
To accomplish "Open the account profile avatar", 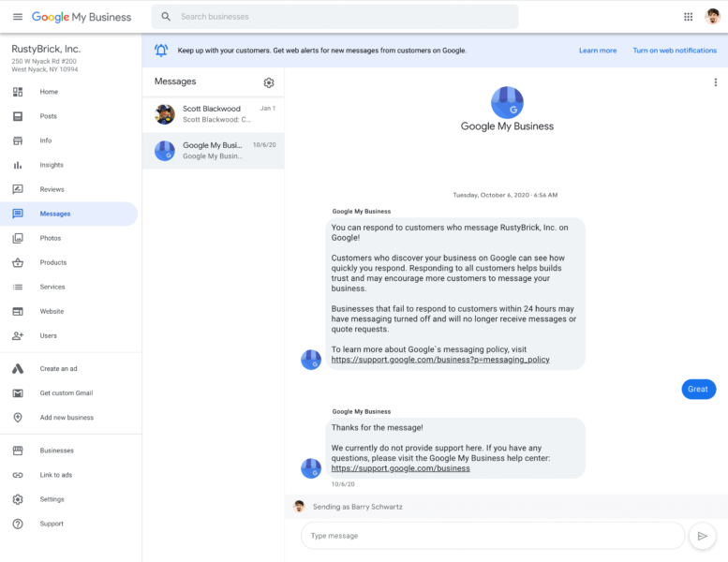I will (712, 17).
